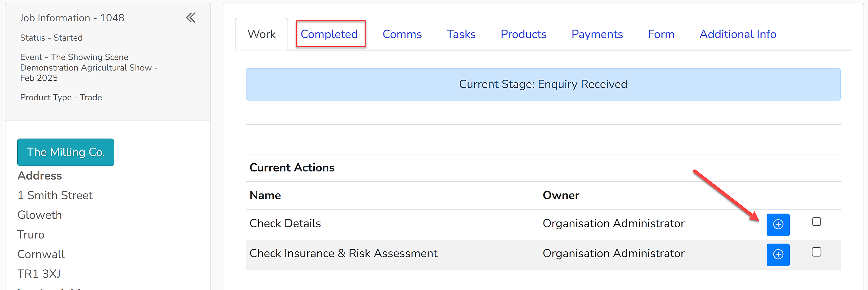The image size is (868, 290).
Task: Go to the Tasks tab
Action: 461,34
